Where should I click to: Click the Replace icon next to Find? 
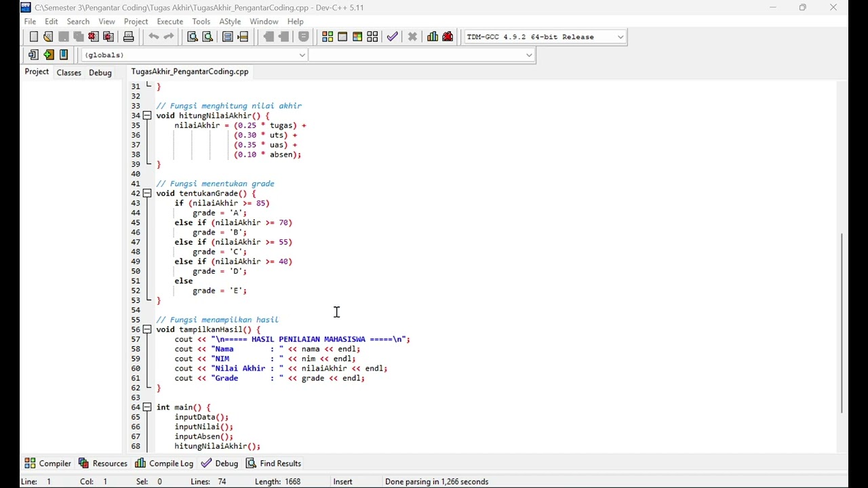pyautogui.click(x=208, y=37)
